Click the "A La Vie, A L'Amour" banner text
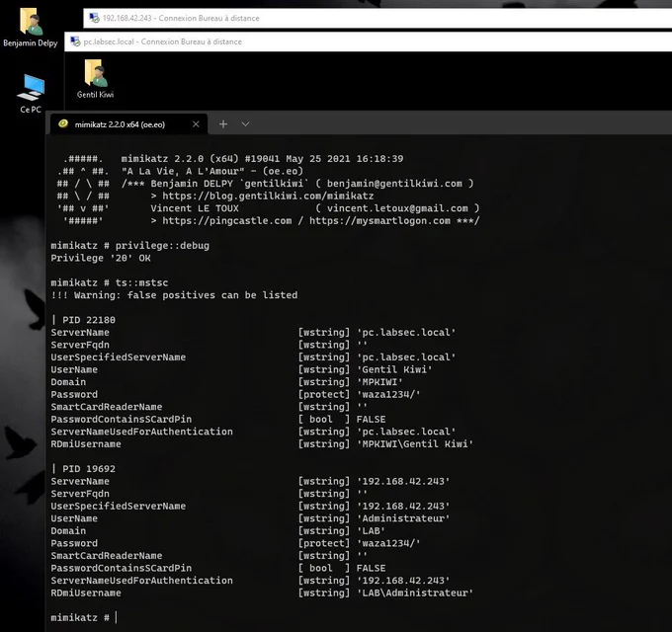This screenshot has width=672, height=632. (186, 171)
